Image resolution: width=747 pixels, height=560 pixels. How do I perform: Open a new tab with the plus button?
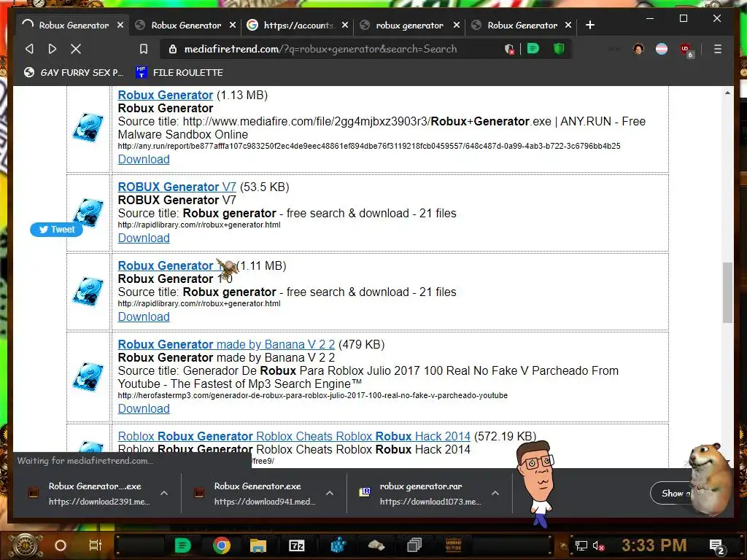pyautogui.click(x=589, y=25)
